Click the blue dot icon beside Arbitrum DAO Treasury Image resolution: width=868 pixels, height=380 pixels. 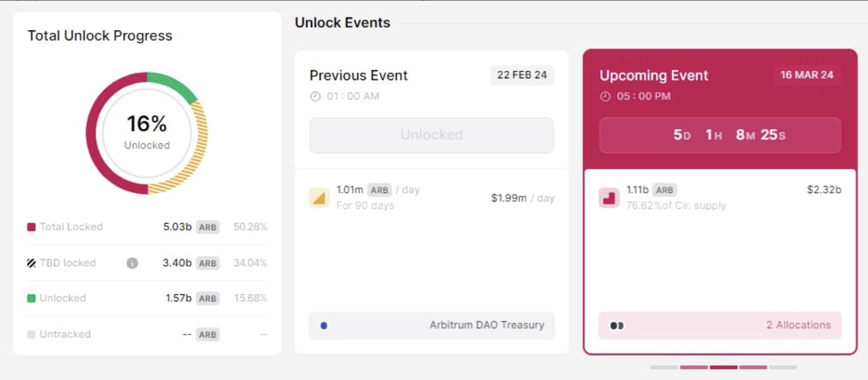(324, 325)
